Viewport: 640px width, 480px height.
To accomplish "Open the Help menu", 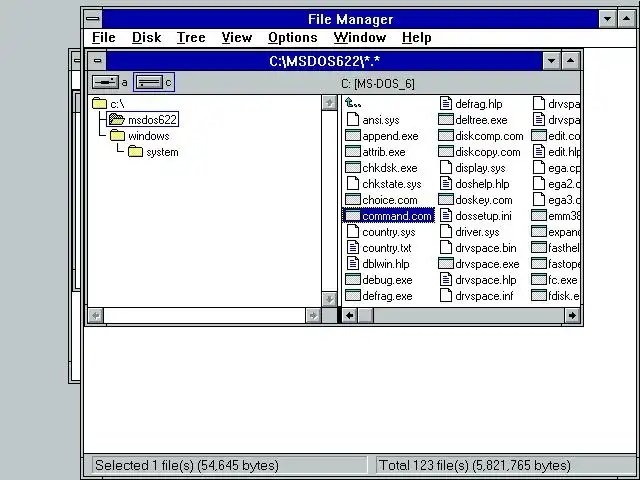I will point(416,38).
